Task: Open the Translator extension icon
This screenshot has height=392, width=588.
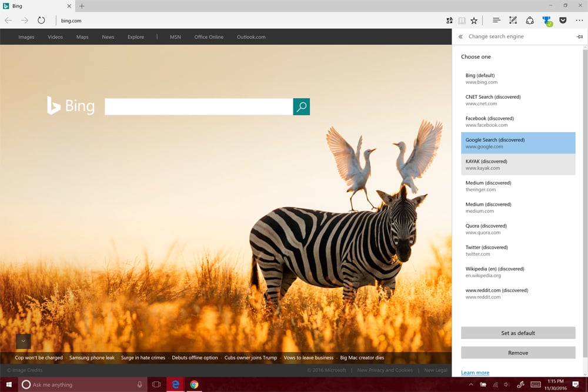Action: (x=449, y=21)
